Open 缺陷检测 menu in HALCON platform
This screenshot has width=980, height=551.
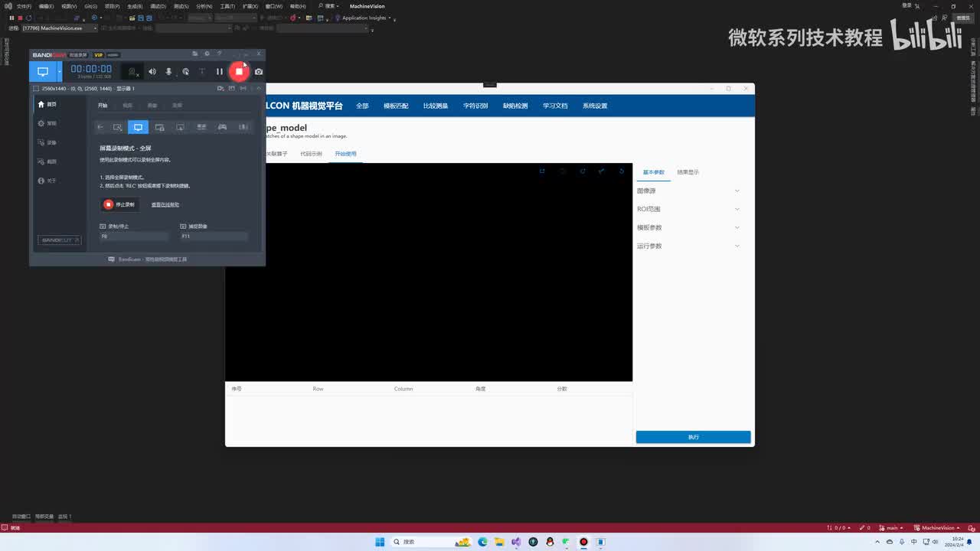point(515,106)
